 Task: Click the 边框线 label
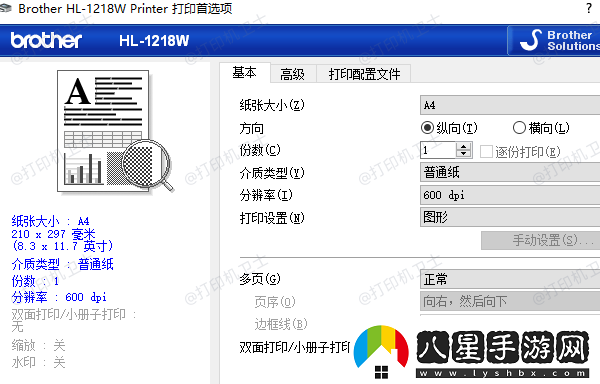click(281, 324)
